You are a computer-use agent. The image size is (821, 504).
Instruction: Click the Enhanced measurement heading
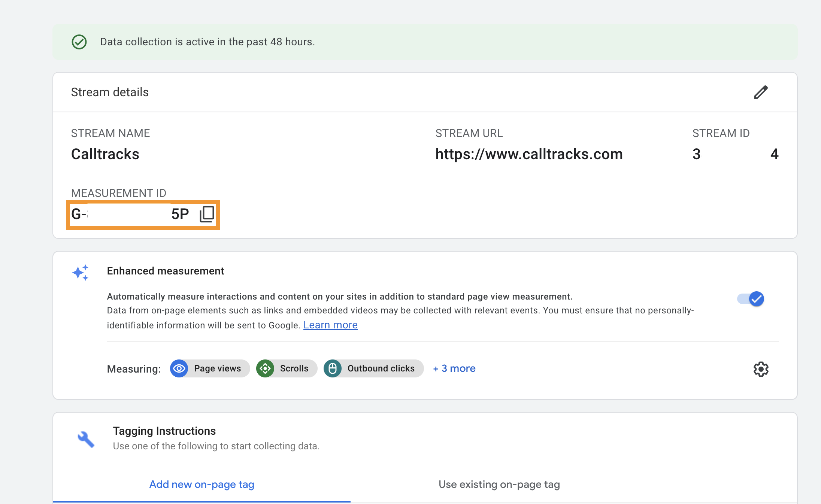[166, 271]
